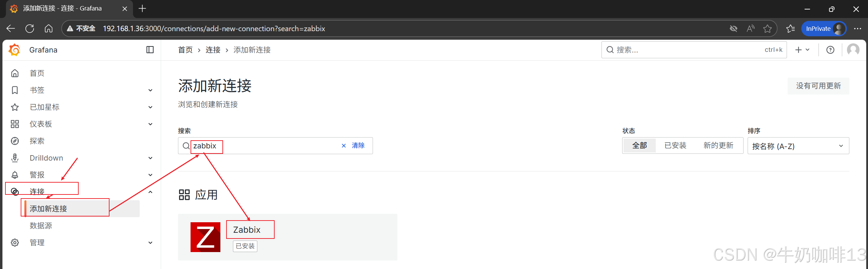The width and height of the screenshot is (868, 269).
Task: Open 数据源 in the sidebar
Action: pos(41,226)
